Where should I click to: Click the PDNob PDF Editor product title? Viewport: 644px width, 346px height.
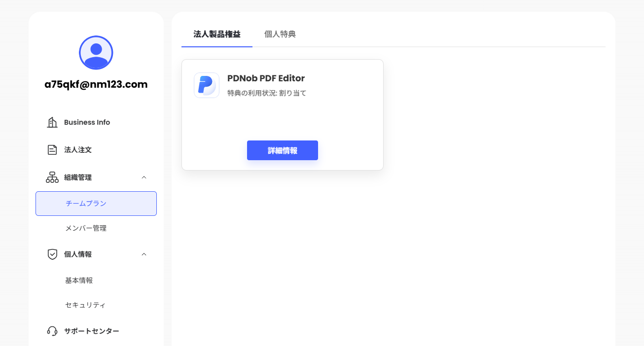click(266, 78)
